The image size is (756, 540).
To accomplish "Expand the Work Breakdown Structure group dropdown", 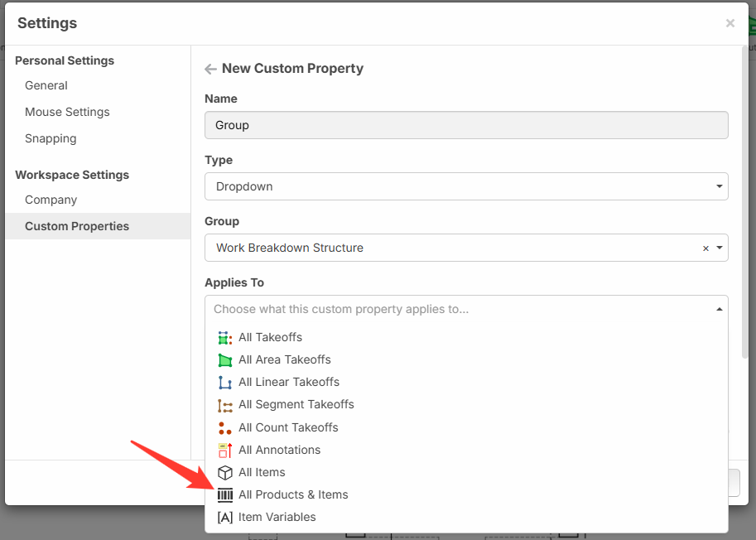I will pyautogui.click(x=719, y=248).
